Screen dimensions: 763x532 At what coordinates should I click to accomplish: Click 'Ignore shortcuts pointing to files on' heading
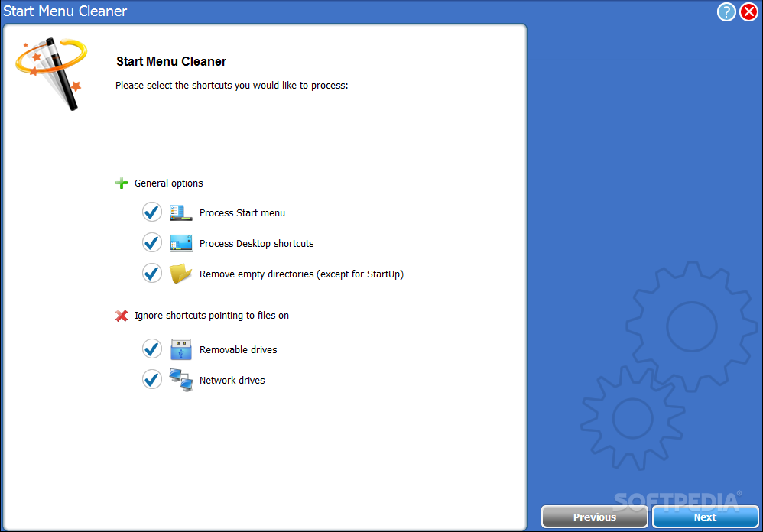click(212, 316)
